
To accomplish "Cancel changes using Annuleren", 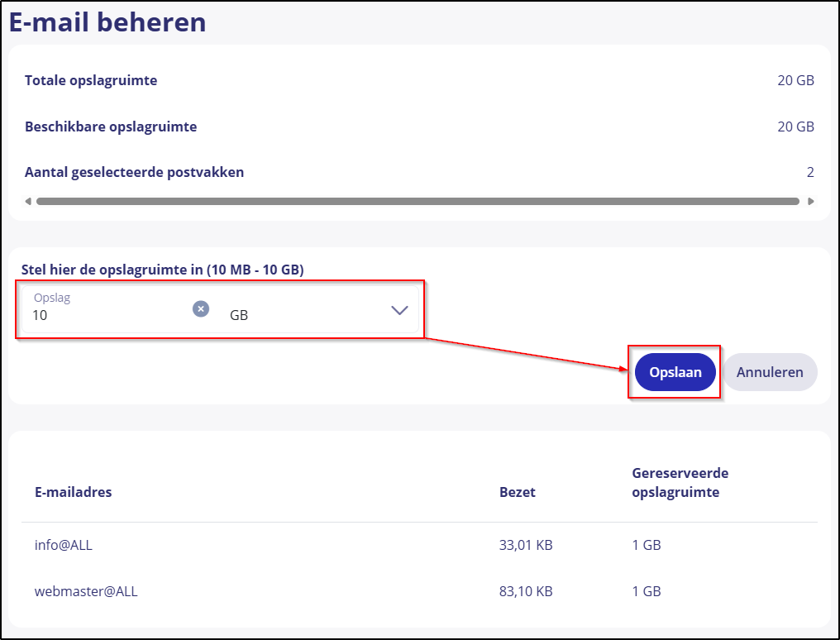I will [x=770, y=372].
